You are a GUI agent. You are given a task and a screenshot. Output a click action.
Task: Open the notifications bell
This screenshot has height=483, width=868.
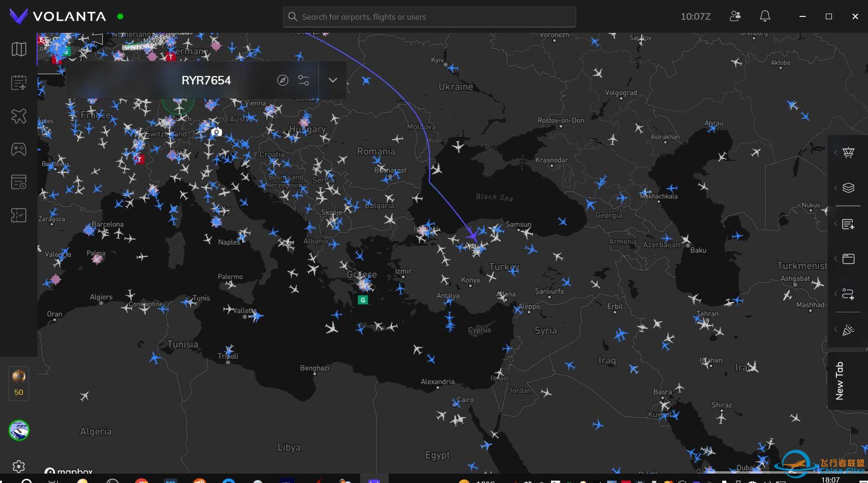coord(765,16)
